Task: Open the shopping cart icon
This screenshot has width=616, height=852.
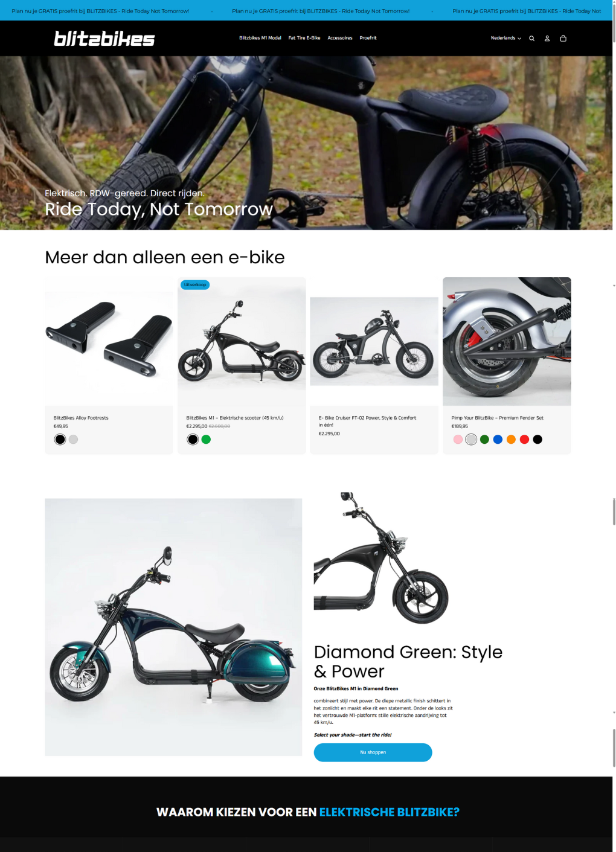Action: (x=563, y=39)
